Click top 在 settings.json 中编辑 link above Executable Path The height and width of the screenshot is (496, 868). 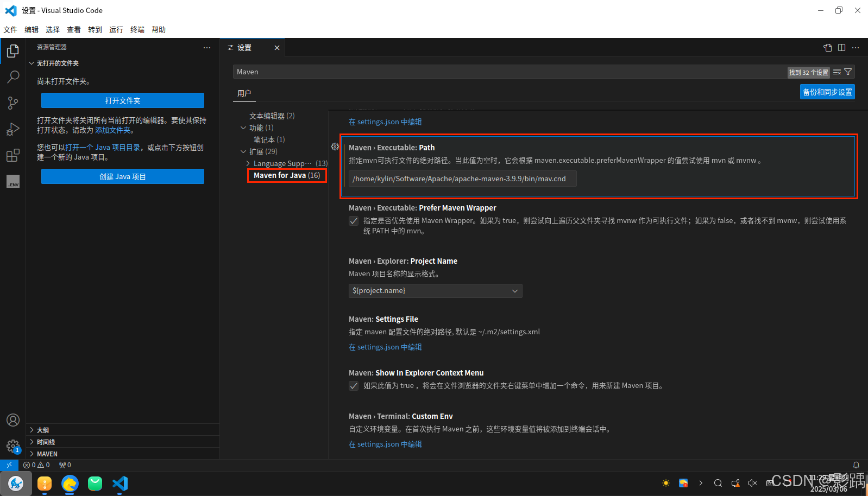pos(385,122)
